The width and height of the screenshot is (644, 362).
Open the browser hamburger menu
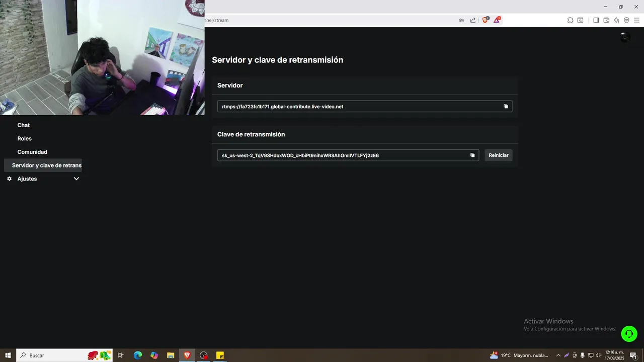pyautogui.click(x=636, y=20)
